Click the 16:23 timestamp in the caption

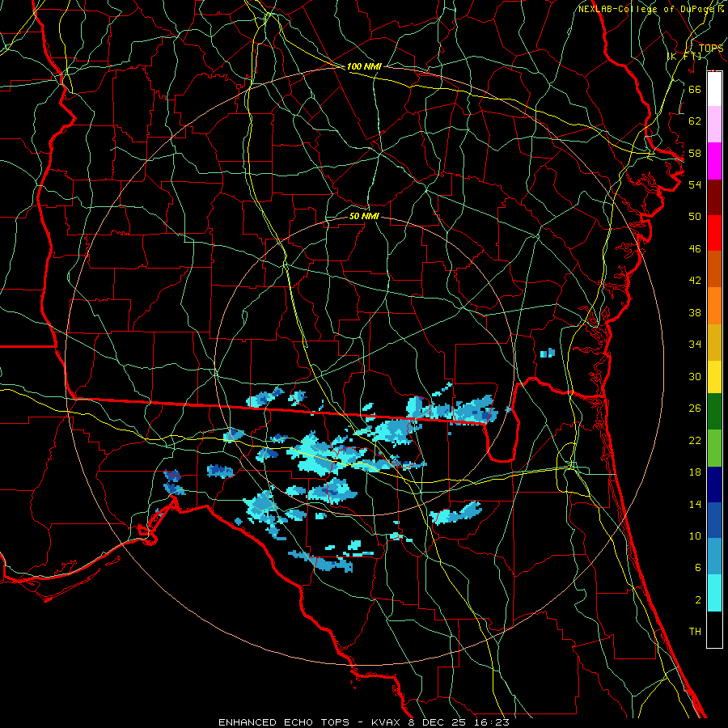point(490,722)
